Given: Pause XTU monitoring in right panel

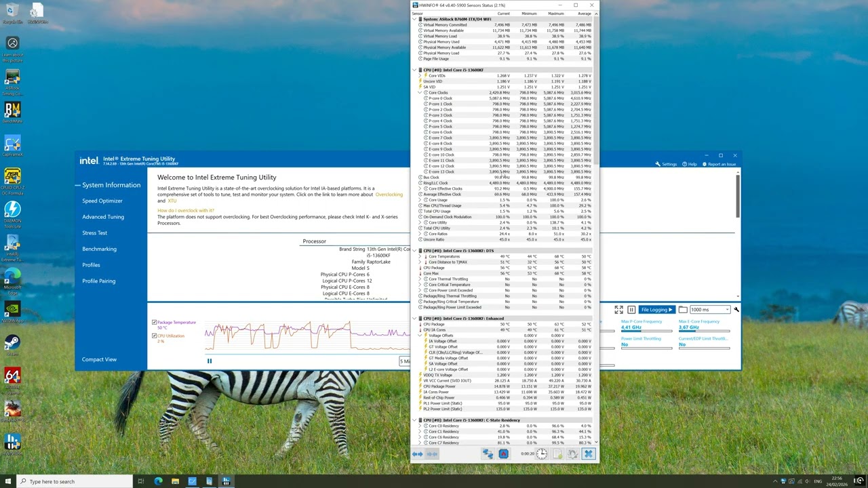Looking at the screenshot, I should (631, 310).
